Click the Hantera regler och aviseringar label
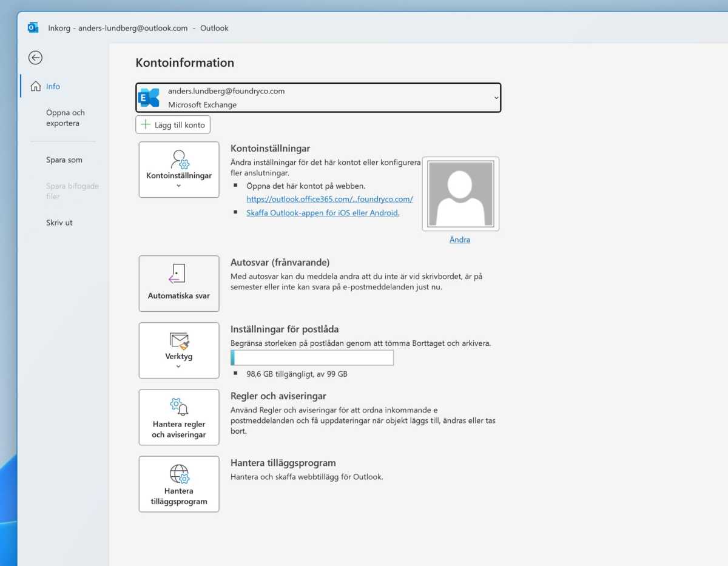This screenshot has width=728, height=566. pos(179,430)
